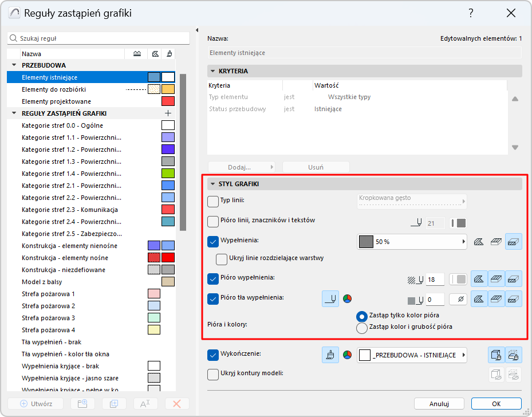Click the Usuń button
The height and width of the screenshot is (417, 532).
pyautogui.click(x=316, y=167)
